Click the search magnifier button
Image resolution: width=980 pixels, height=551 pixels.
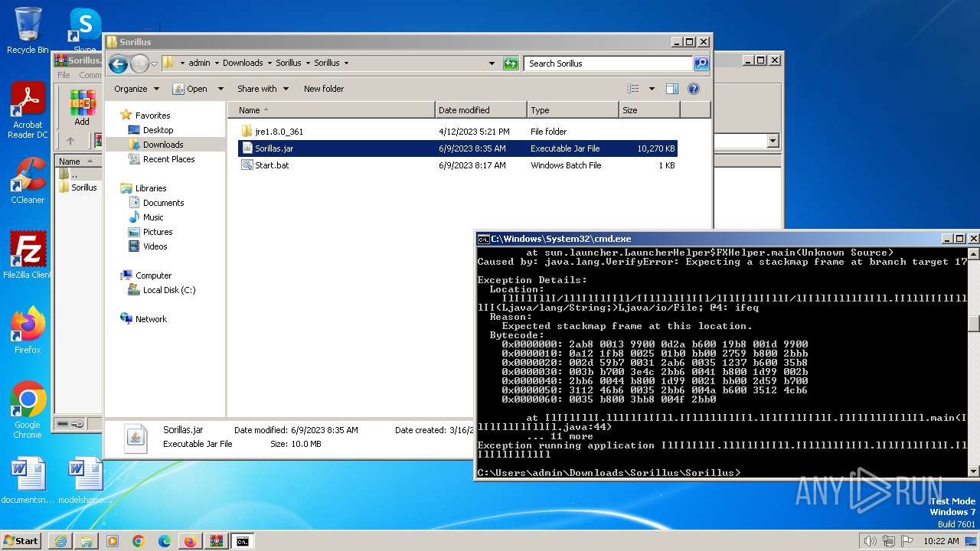tap(701, 64)
